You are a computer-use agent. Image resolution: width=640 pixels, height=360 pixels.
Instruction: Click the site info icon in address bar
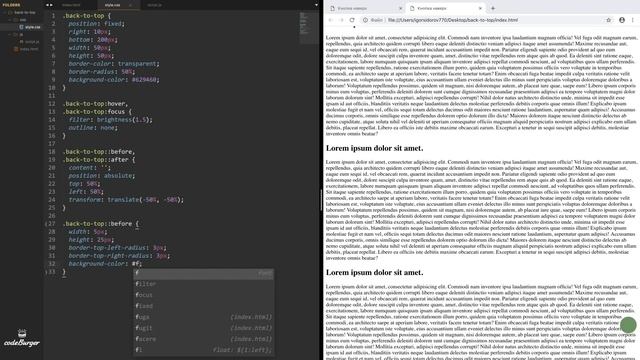(365, 20)
